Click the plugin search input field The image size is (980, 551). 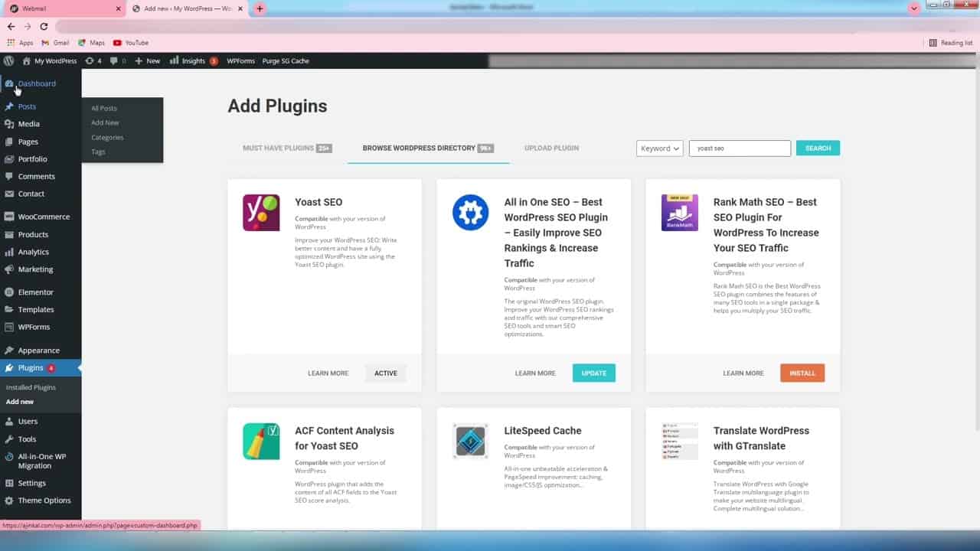[740, 148]
